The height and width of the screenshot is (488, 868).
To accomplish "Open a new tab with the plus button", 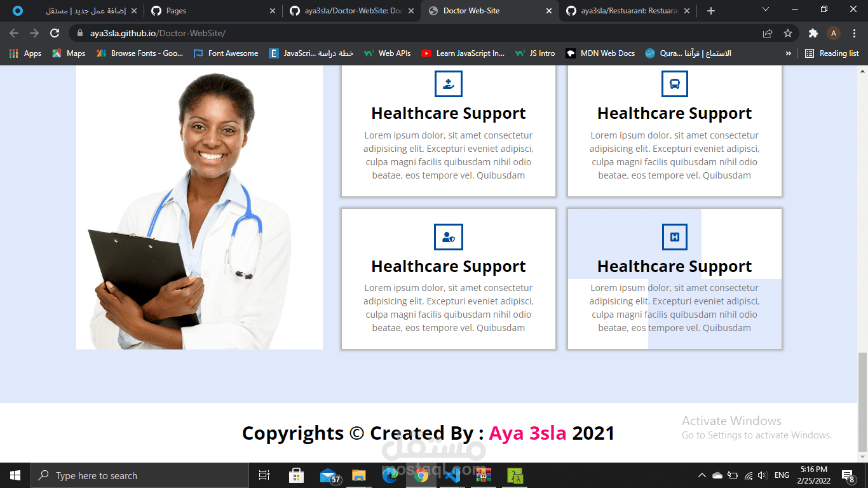I will [x=711, y=11].
